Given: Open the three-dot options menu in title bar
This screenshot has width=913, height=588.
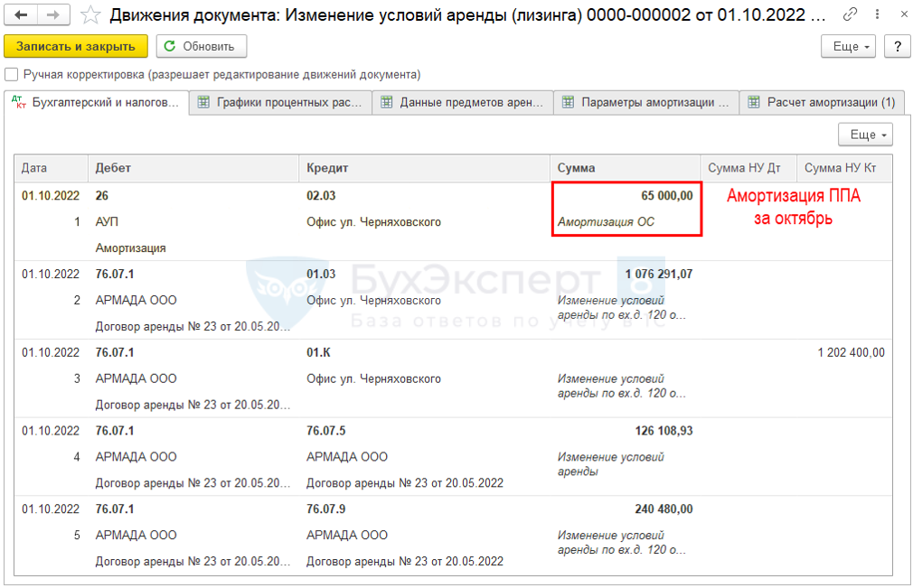Looking at the screenshot, I should (877, 14).
